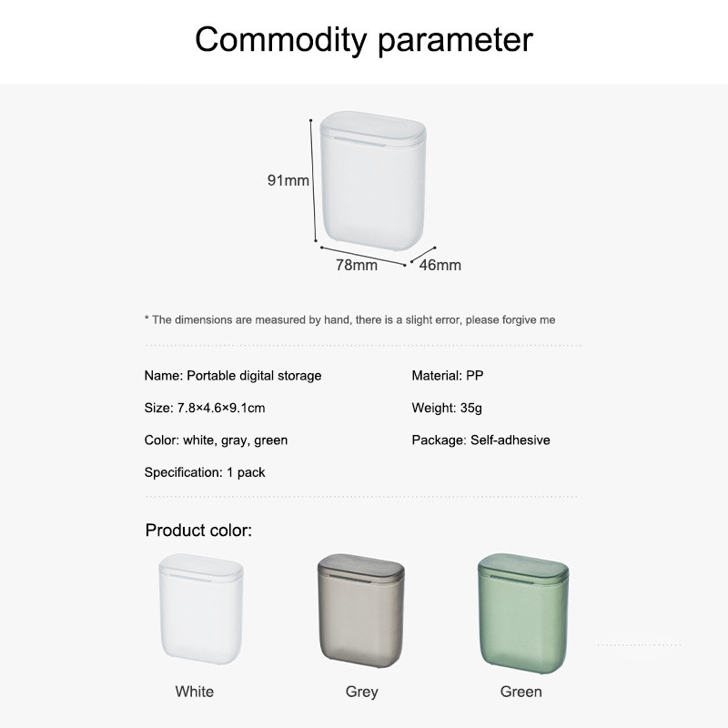728x728 pixels.
Task: Click the measured-by-hand dimensions disclaimer
Action: 350,320
